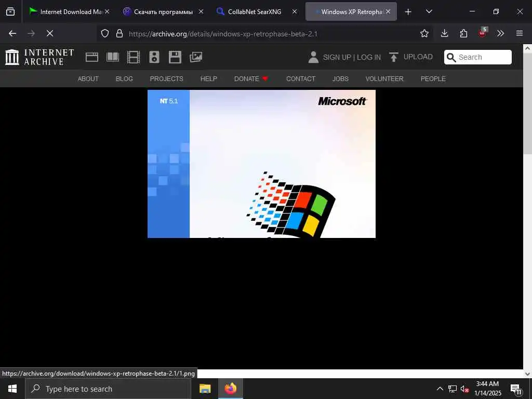532x399 pixels.
Task: Open File Explorer from the taskbar
Action: [205, 389]
